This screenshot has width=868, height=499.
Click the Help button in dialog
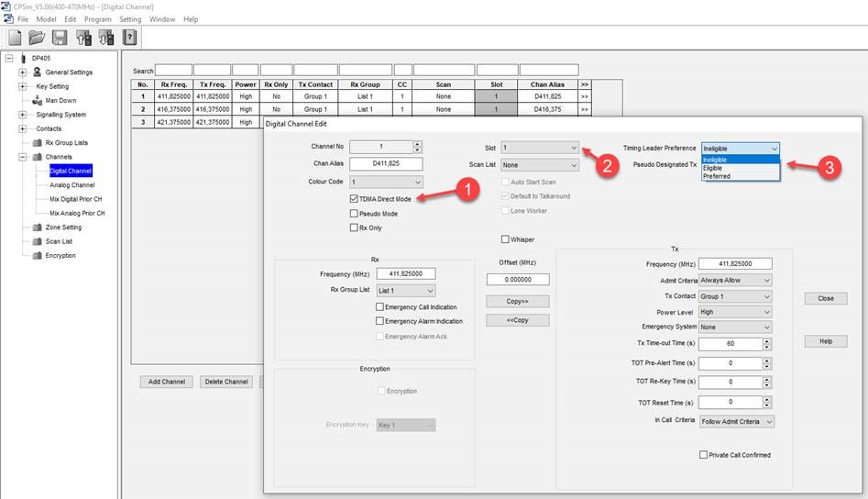click(x=825, y=341)
